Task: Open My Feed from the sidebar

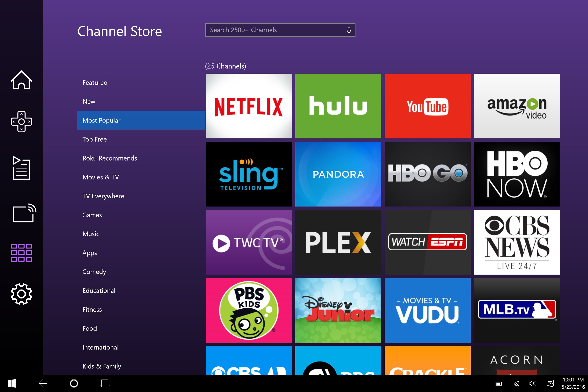Action: pyautogui.click(x=21, y=168)
